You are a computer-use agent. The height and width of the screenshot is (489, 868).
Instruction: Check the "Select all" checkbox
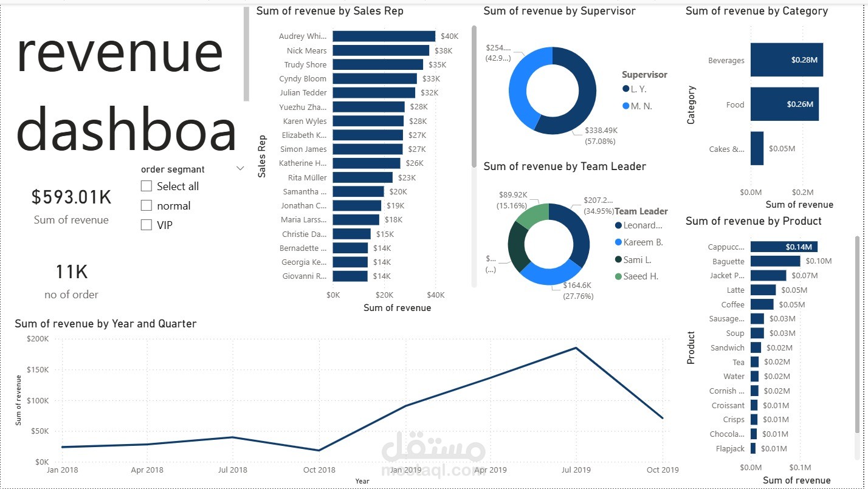point(146,186)
